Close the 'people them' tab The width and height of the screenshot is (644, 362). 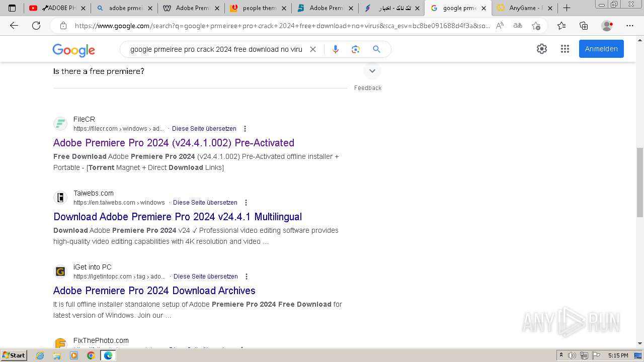(283, 8)
